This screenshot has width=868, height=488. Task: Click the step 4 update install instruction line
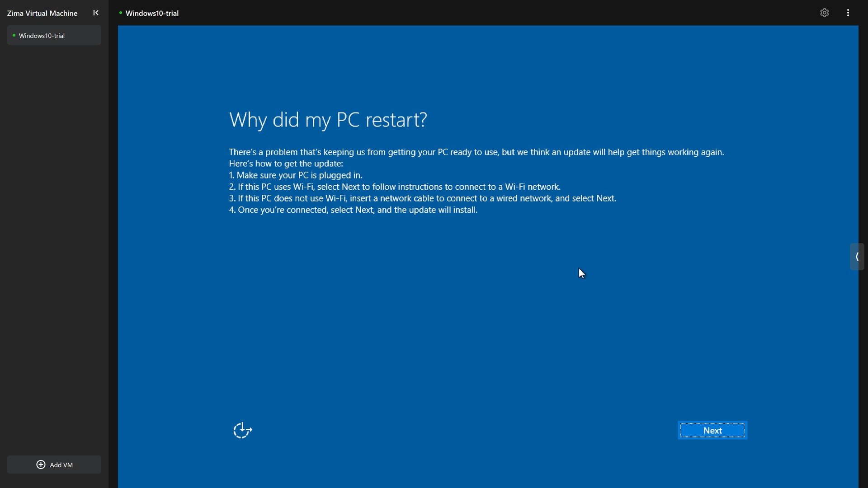(353, 210)
